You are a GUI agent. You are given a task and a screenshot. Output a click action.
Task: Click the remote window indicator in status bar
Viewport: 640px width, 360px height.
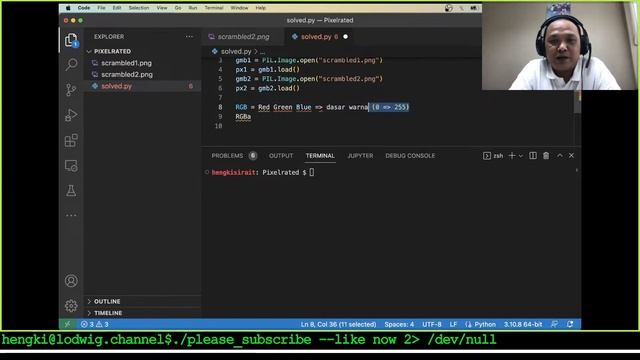point(67,324)
